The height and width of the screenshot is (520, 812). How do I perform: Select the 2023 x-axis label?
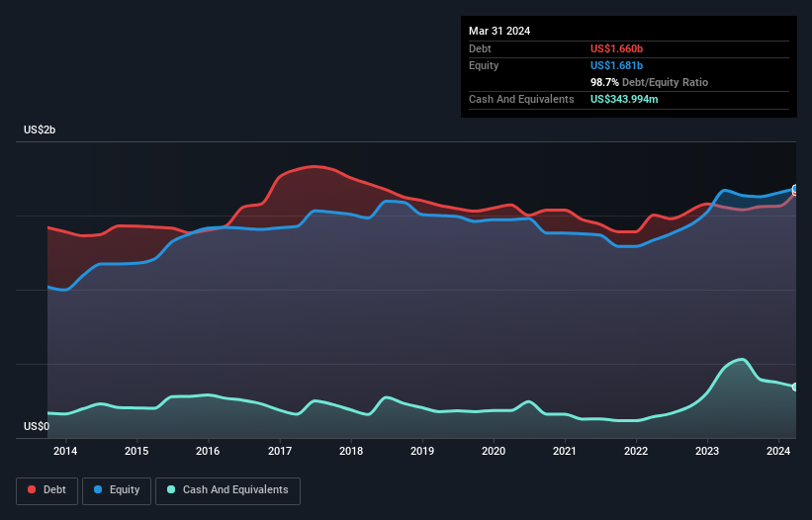[x=707, y=452]
